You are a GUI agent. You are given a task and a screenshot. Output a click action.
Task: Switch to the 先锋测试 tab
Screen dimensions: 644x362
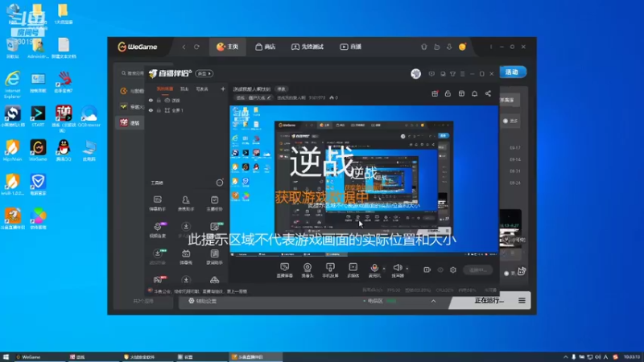(x=308, y=47)
